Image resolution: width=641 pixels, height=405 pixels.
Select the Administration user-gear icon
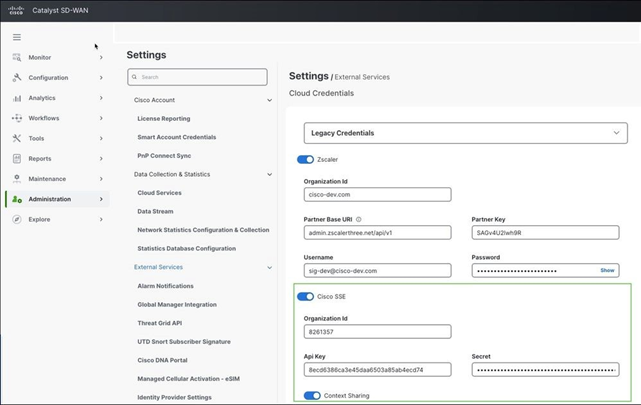(17, 199)
